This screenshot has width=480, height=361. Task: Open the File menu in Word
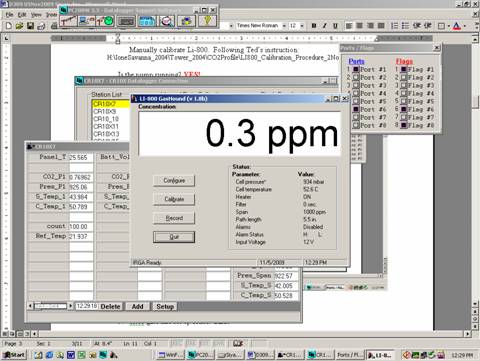[9, 15]
